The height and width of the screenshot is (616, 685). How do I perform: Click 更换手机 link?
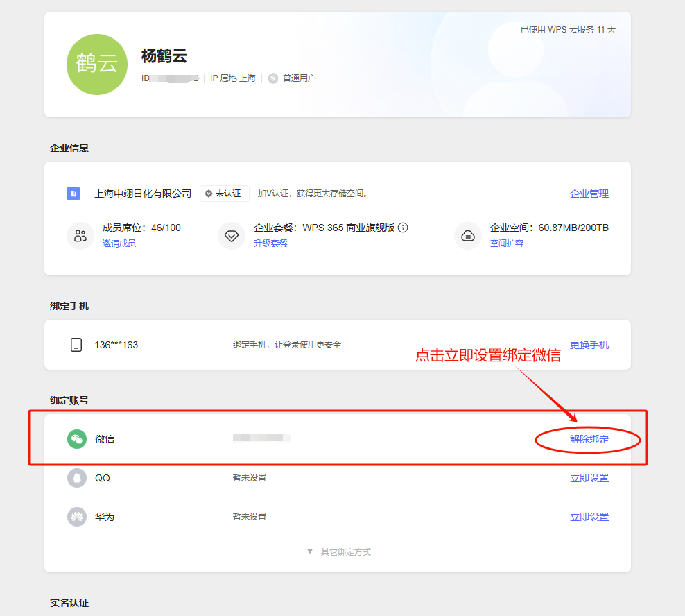(589, 345)
